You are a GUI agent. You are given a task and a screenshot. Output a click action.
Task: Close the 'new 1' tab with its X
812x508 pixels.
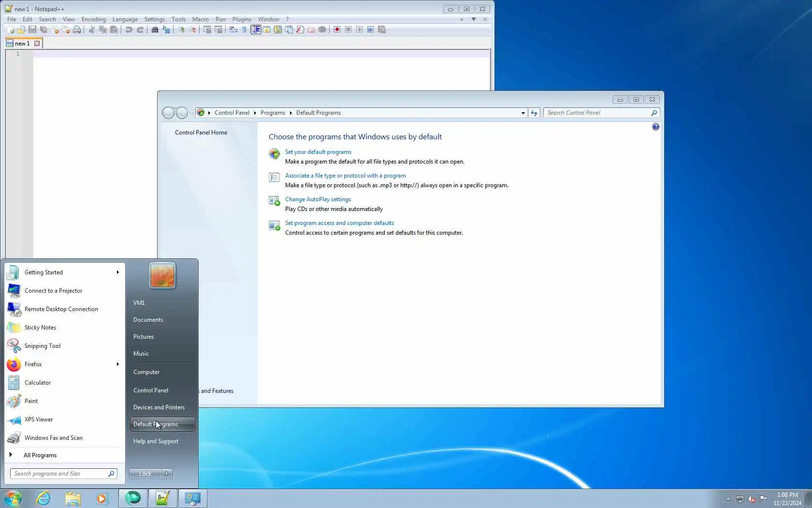pos(37,44)
